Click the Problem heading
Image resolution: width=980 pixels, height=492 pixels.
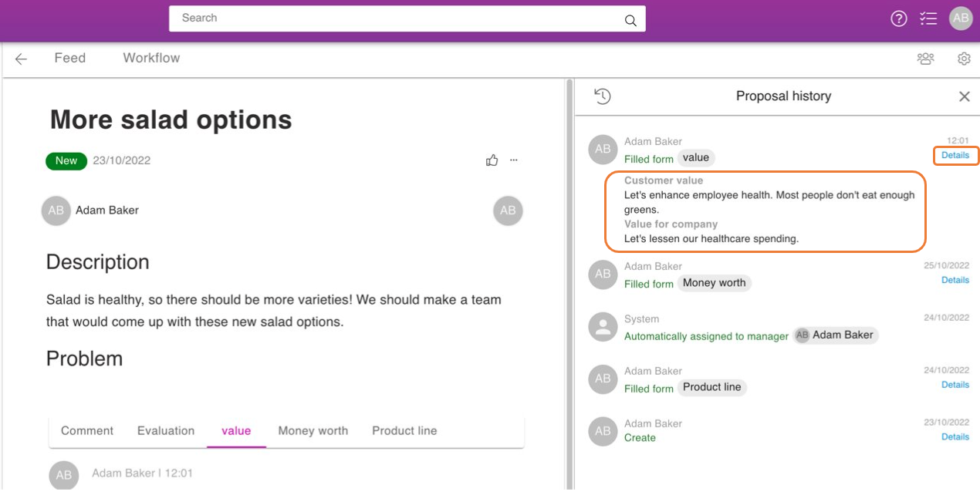coord(84,359)
